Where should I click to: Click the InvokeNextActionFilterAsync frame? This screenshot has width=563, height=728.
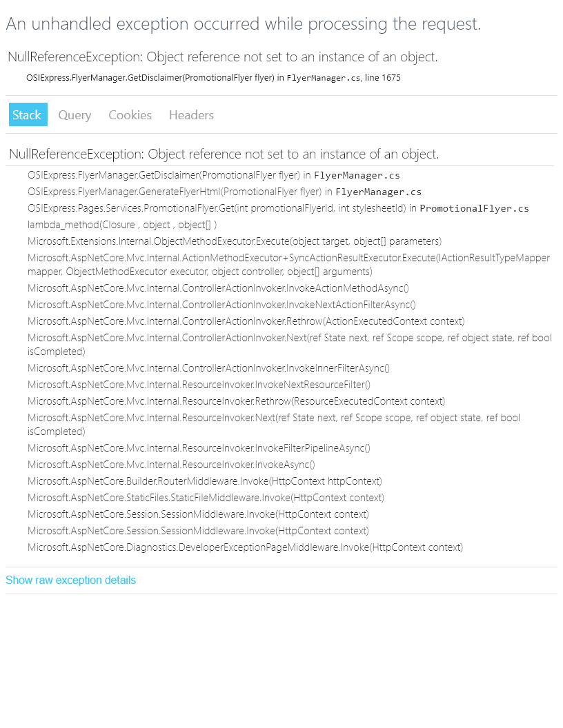pyautogui.click(x=221, y=305)
